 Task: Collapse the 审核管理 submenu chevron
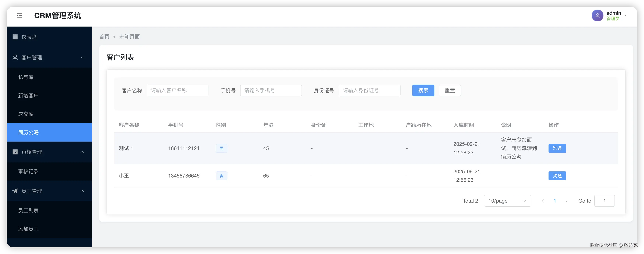pos(82,152)
